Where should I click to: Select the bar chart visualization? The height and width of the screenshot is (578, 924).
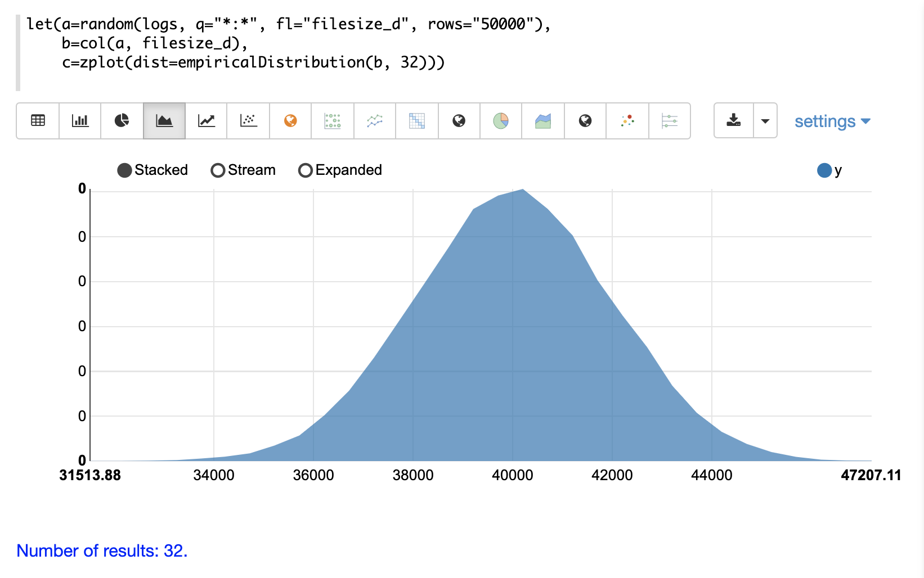click(80, 121)
